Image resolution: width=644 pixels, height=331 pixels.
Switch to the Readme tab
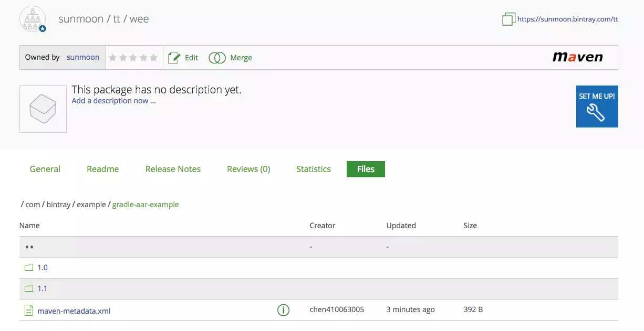[103, 169]
